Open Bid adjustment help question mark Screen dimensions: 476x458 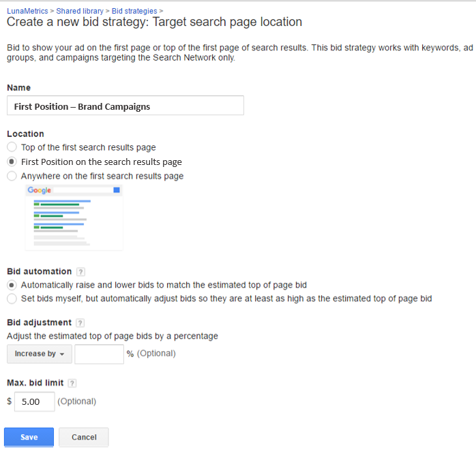click(x=80, y=323)
